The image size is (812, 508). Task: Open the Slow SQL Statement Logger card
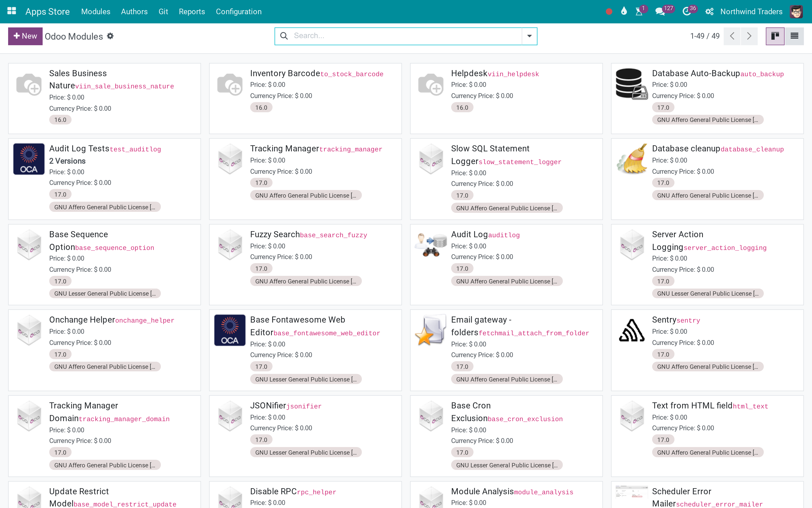click(506, 179)
